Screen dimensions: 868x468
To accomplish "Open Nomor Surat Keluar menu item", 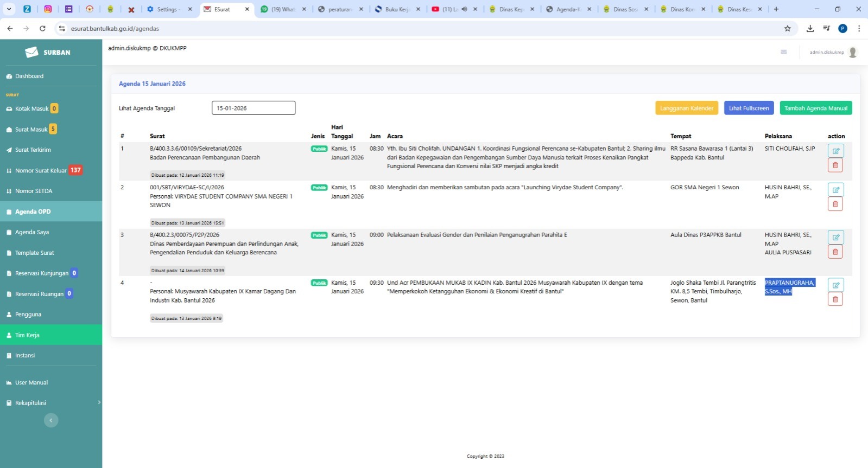I will tap(41, 170).
